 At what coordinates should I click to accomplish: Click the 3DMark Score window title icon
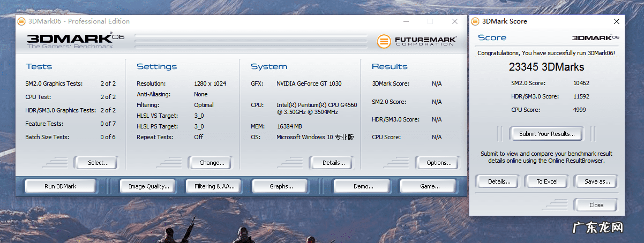coord(475,21)
